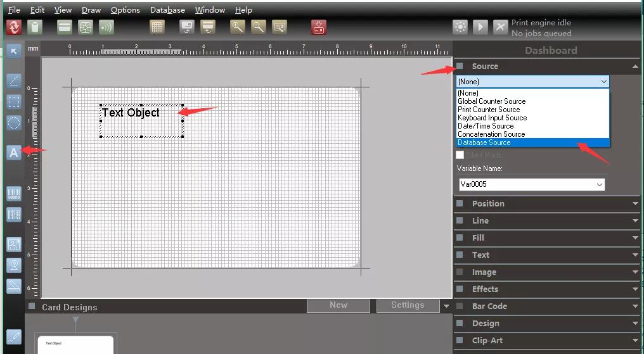
Task: Click the ribbon roll toolbar icon
Action: click(x=35, y=27)
